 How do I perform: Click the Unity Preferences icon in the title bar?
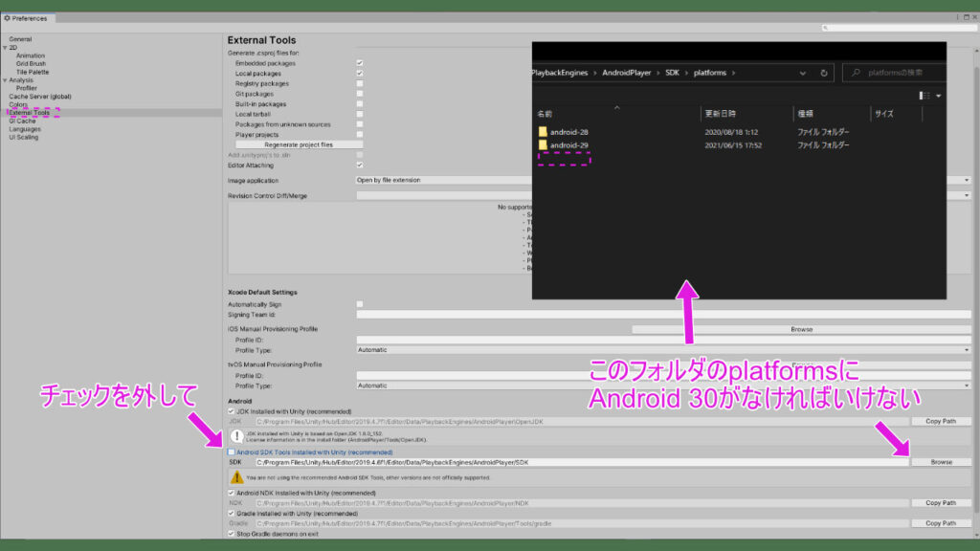(x=8, y=17)
